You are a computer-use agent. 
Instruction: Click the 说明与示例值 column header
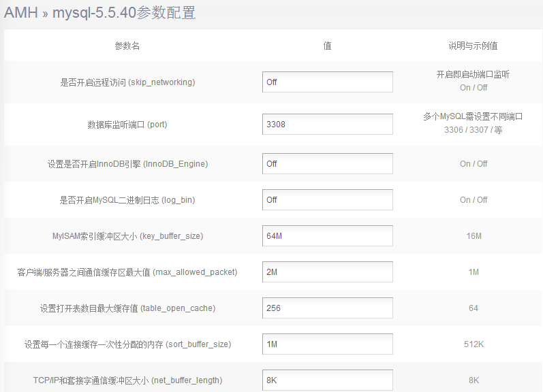[x=473, y=46]
